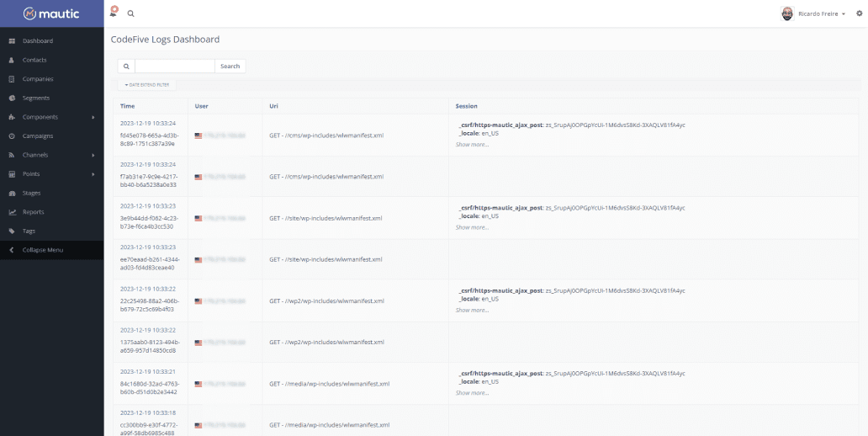Sort by User column header
868x436 pixels.
point(202,106)
